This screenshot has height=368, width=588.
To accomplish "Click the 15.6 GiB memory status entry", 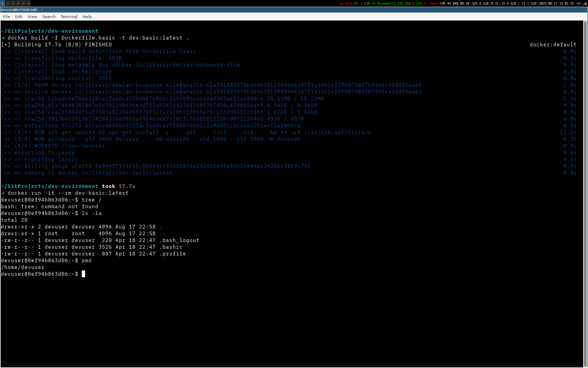I will click(509, 3).
